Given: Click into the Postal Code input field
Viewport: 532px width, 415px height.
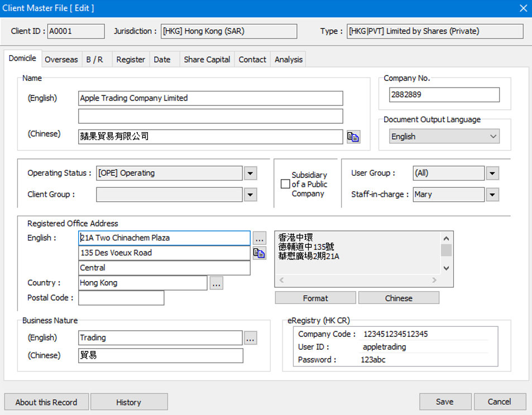Looking at the screenshot, I should [121, 298].
